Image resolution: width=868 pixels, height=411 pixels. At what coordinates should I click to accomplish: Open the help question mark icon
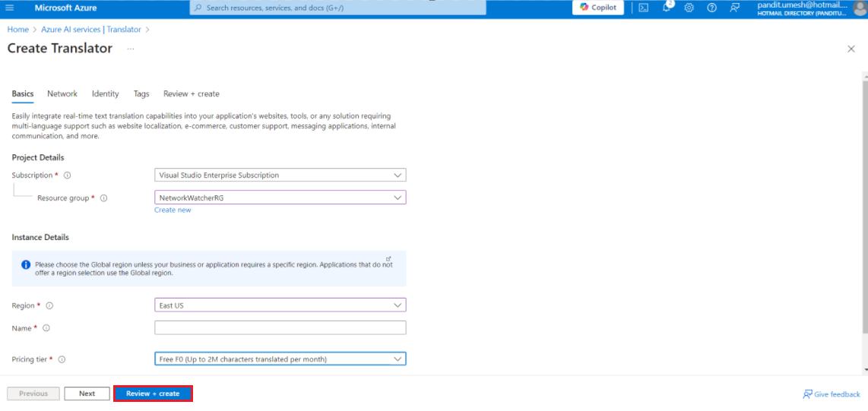[712, 8]
